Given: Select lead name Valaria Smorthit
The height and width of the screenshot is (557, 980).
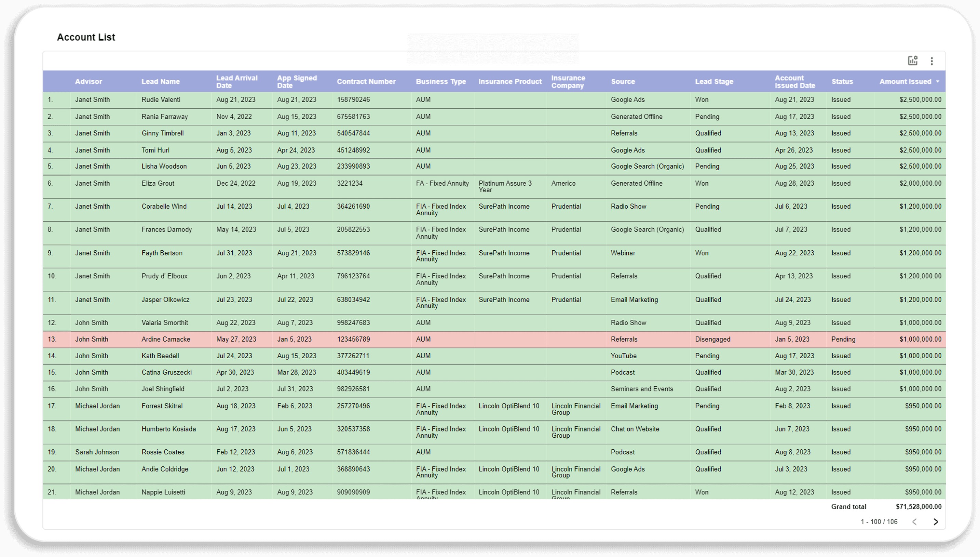Looking at the screenshot, I should [x=165, y=322].
